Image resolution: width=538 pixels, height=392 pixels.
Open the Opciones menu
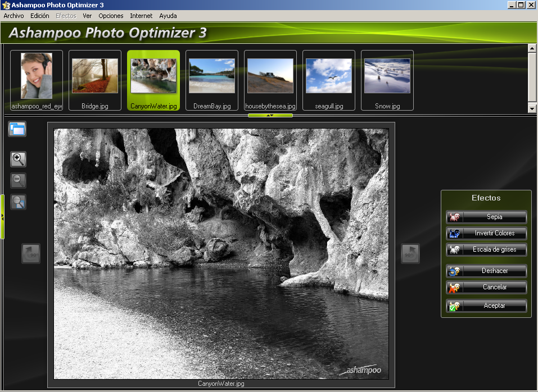111,16
